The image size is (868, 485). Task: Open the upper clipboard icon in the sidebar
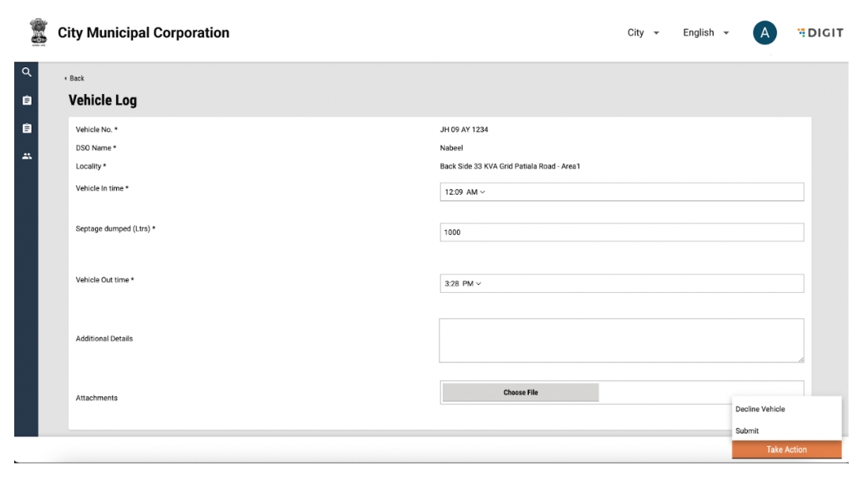26,100
